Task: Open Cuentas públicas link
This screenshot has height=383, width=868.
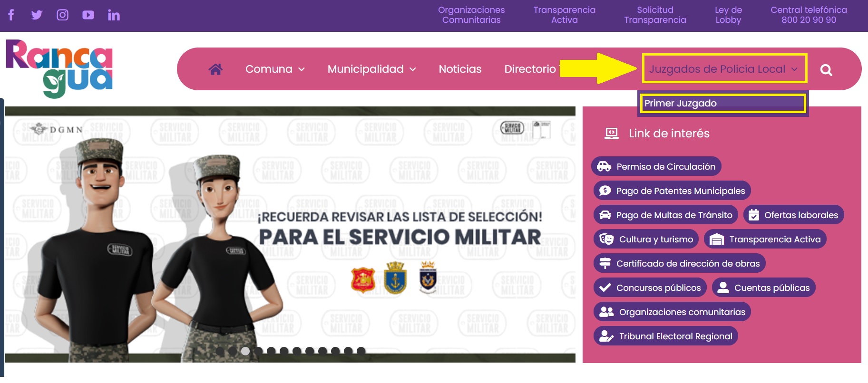Action: tap(764, 287)
